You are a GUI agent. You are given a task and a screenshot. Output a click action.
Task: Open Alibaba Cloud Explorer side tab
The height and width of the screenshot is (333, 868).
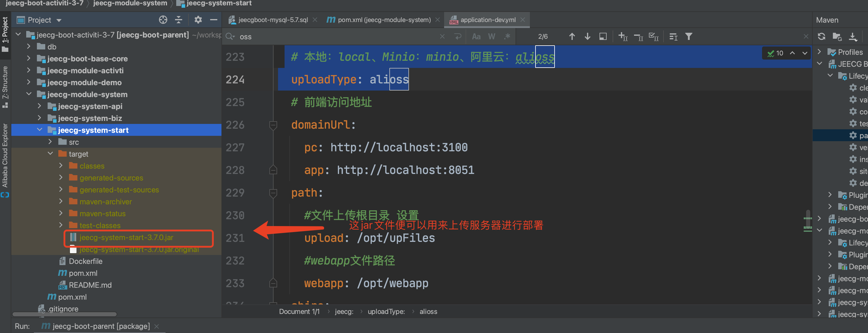(5, 160)
